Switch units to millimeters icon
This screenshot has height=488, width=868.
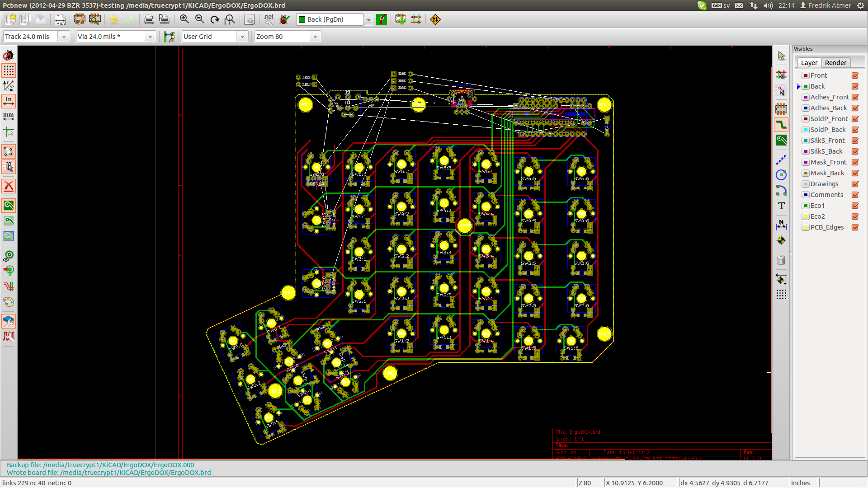[x=9, y=117]
